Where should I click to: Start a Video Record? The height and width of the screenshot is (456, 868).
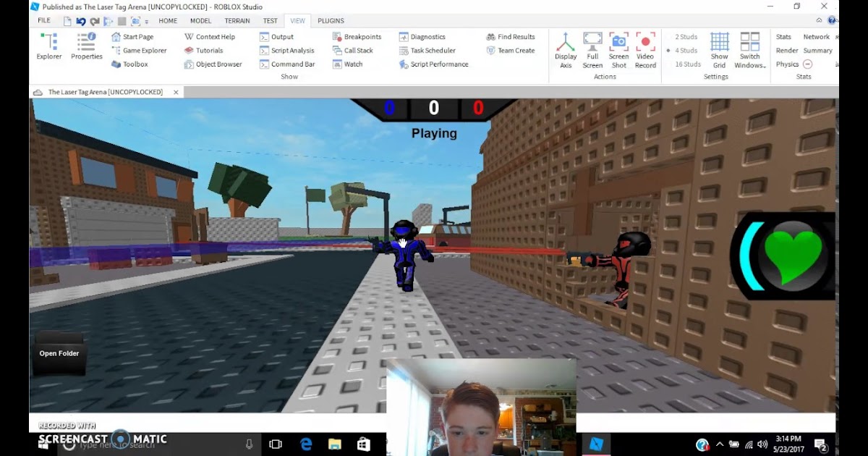coord(645,51)
